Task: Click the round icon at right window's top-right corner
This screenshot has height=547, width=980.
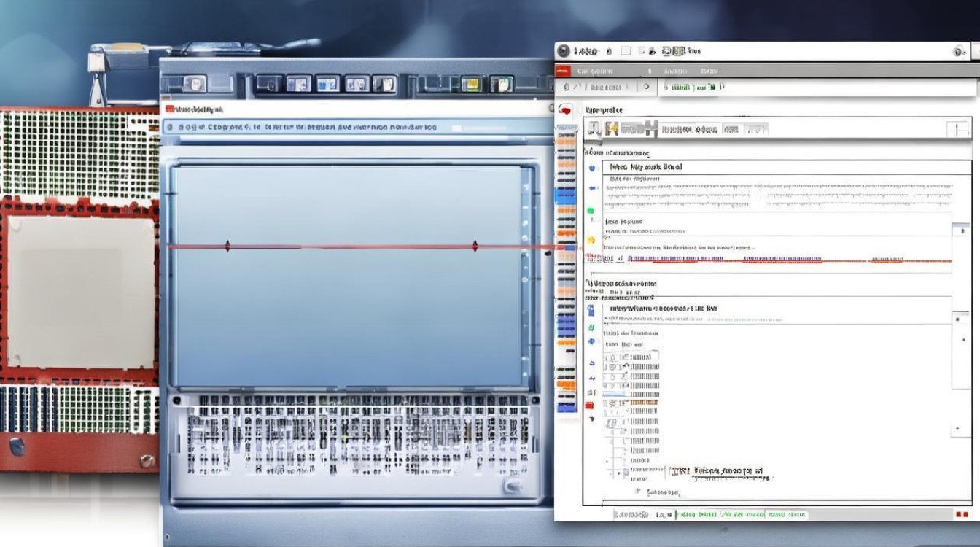Action: pyautogui.click(x=959, y=52)
